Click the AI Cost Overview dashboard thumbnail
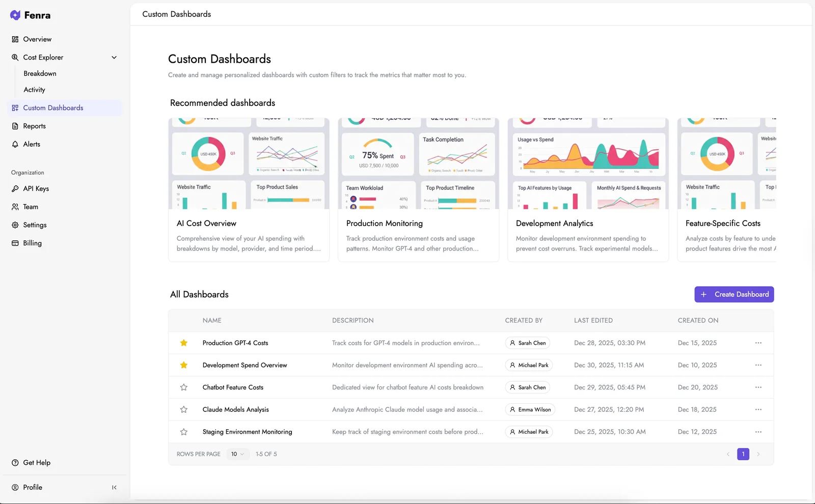Viewport: 815px width, 504px height. point(248,163)
